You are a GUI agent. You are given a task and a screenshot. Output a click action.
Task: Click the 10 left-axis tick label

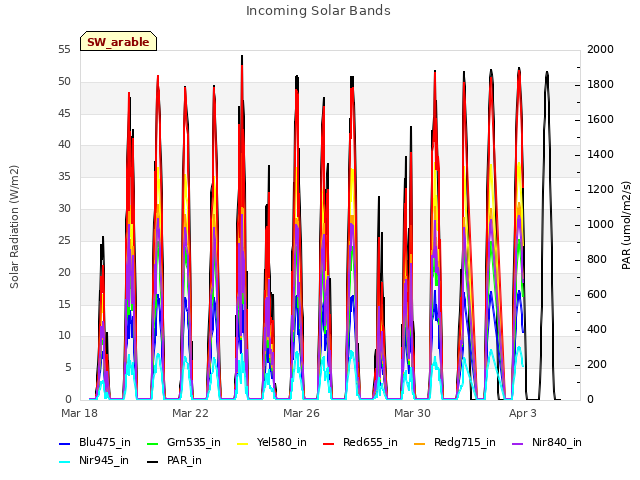pyautogui.click(x=64, y=336)
